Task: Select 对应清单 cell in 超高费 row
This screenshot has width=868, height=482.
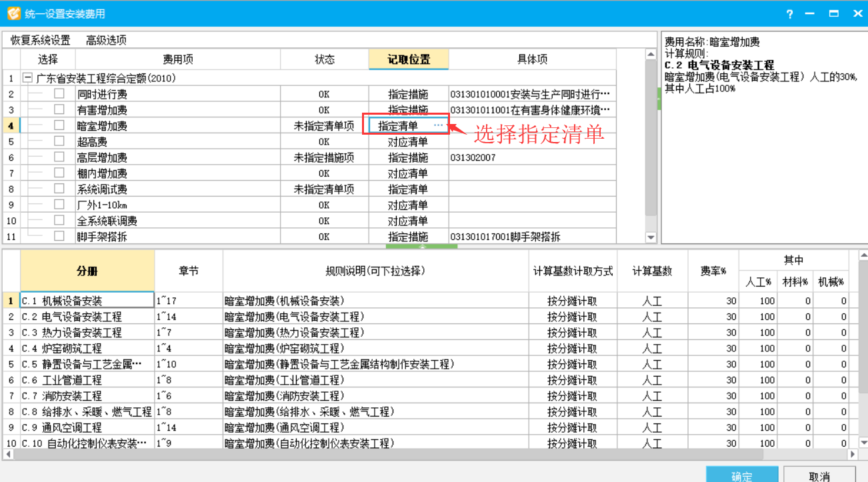Action: tap(409, 141)
